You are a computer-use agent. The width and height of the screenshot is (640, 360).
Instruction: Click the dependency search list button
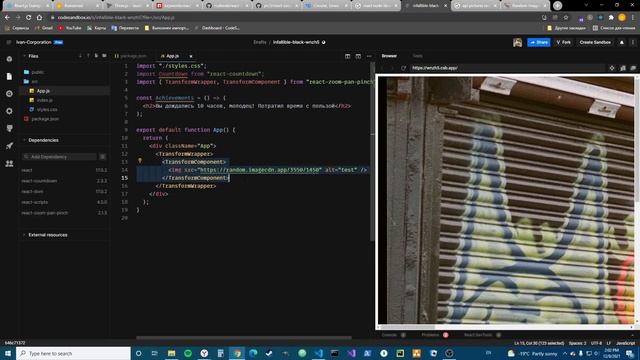click(102, 157)
